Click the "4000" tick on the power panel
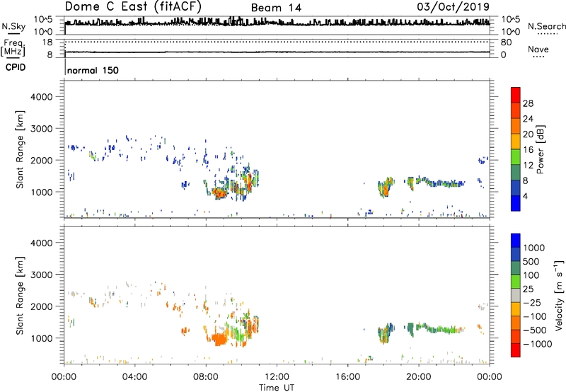Screen dimensions: 566x392 click(41, 97)
